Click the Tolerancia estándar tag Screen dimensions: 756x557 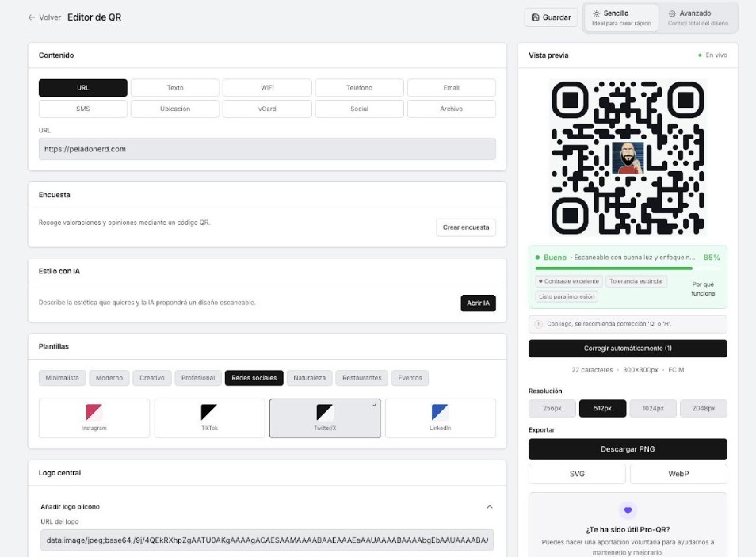click(x=636, y=281)
